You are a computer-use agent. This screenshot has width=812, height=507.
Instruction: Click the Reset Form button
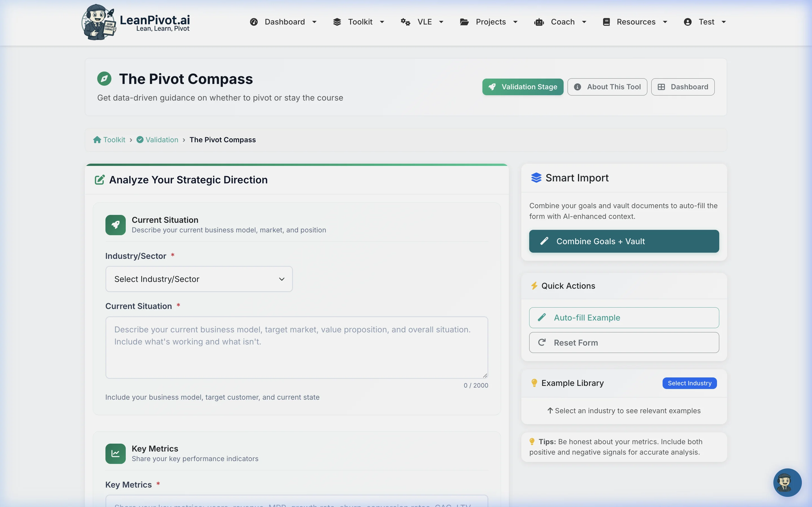point(624,342)
